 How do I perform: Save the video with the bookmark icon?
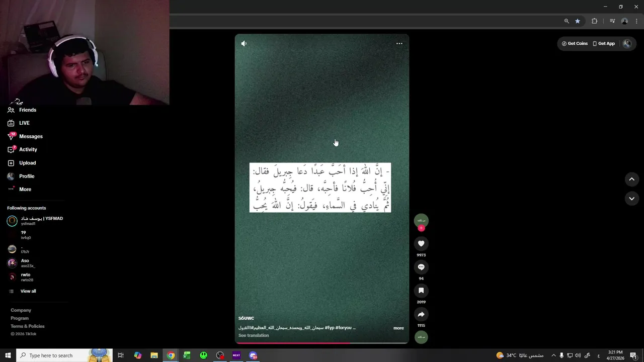pos(421,291)
